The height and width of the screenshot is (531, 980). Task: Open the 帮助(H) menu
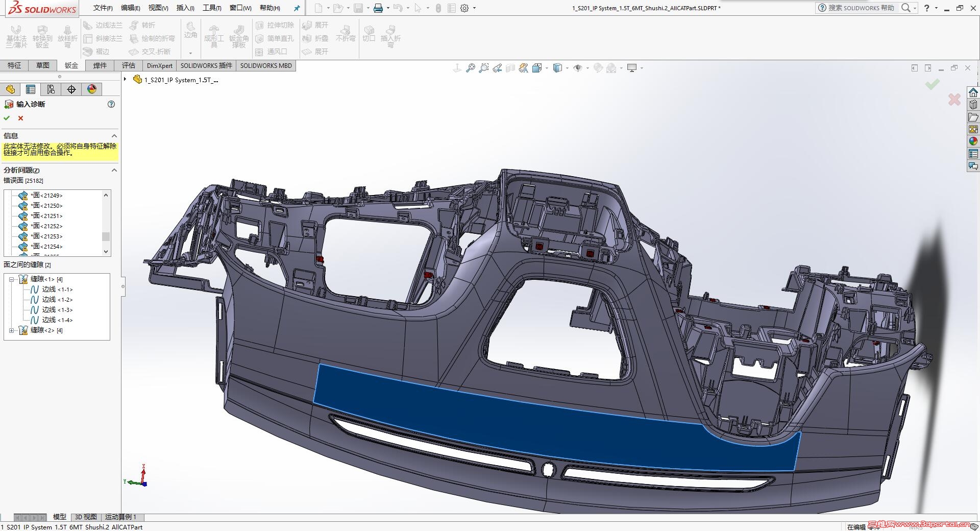(x=270, y=8)
